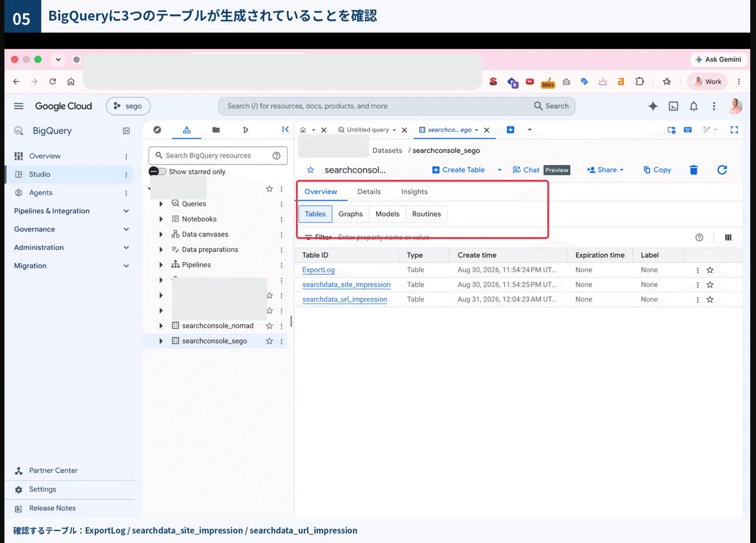Select the Routines tab
The height and width of the screenshot is (543, 756).
(x=427, y=214)
